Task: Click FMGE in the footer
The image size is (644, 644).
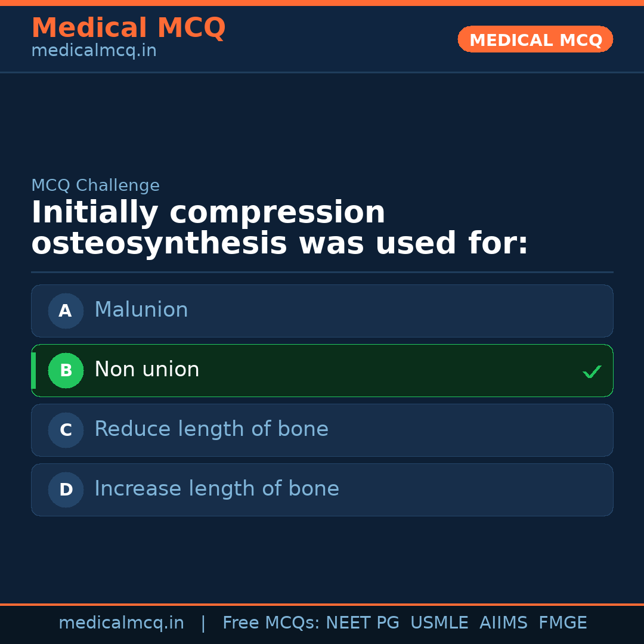Action: [563, 623]
